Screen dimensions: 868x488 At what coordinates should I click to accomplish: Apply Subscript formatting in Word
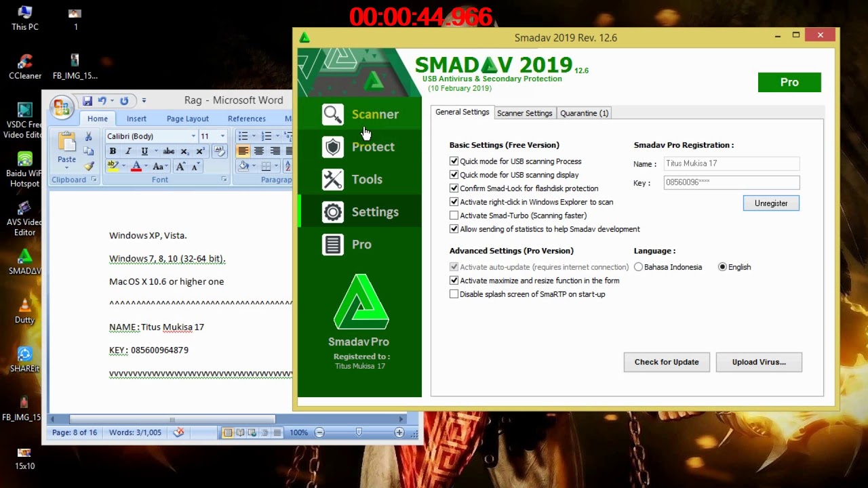click(x=184, y=151)
